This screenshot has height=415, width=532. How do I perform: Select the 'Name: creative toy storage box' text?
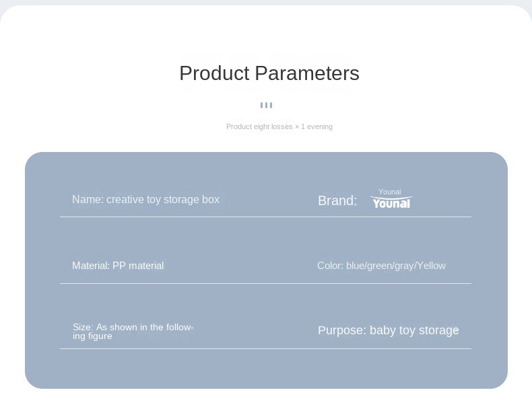(x=145, y=200)
